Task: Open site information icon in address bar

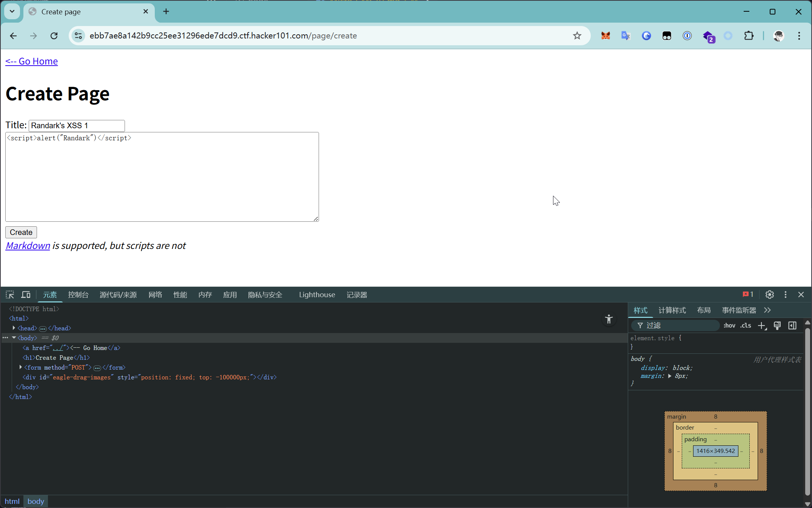Action: point(79,36)
